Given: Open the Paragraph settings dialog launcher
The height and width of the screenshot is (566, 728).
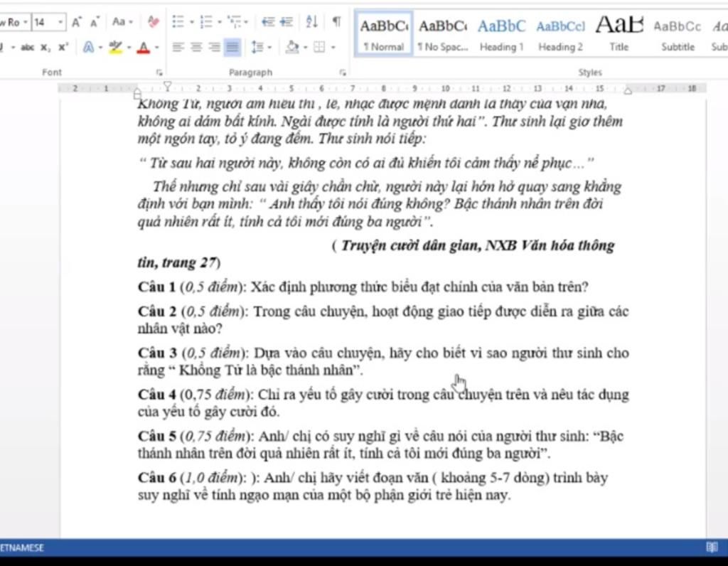Looking at the screenshot, I should coord(343,72).
